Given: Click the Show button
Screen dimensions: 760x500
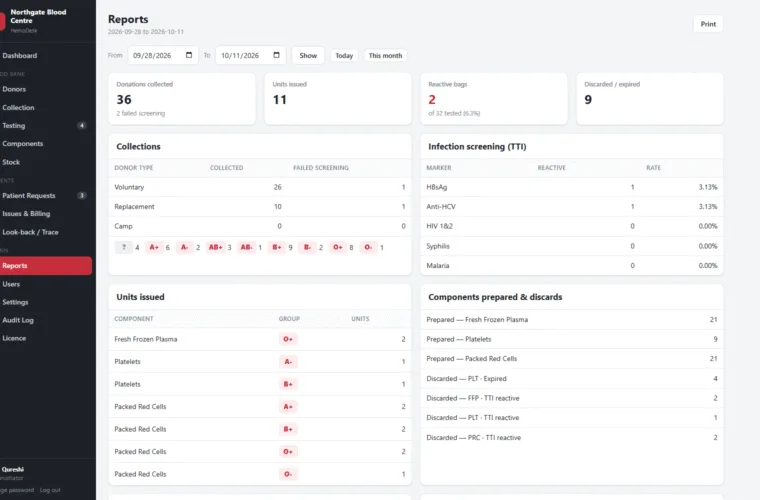Looking at the screenshot, I should pyautogui.click(x=308, y=55).
